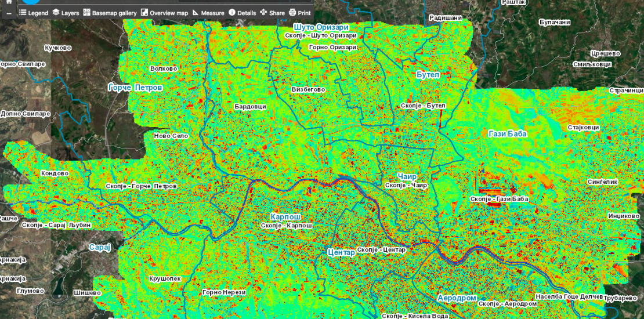This screenshot has width=644, height=319.
Task: Open the Basemap gallery
Action: pos(109,12)
